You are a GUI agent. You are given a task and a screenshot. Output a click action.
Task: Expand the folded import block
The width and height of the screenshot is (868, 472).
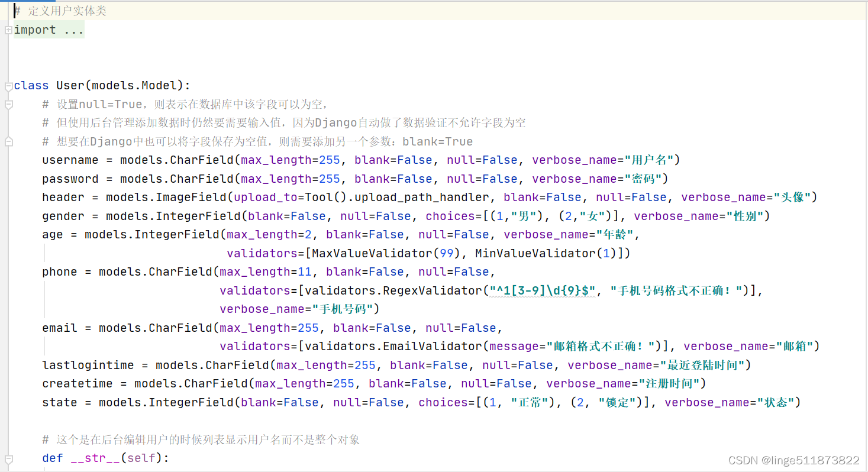pos(8,30)
